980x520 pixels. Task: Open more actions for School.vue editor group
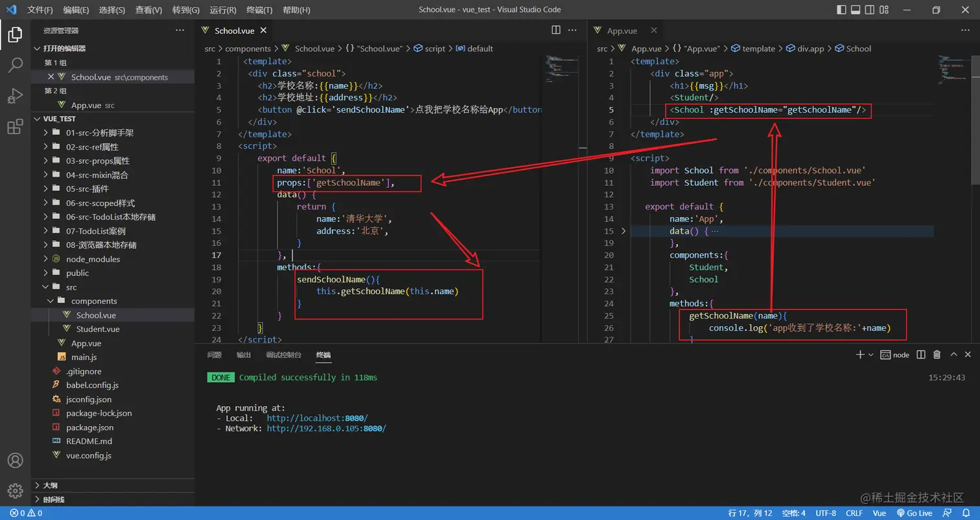[x=572, y=30]
